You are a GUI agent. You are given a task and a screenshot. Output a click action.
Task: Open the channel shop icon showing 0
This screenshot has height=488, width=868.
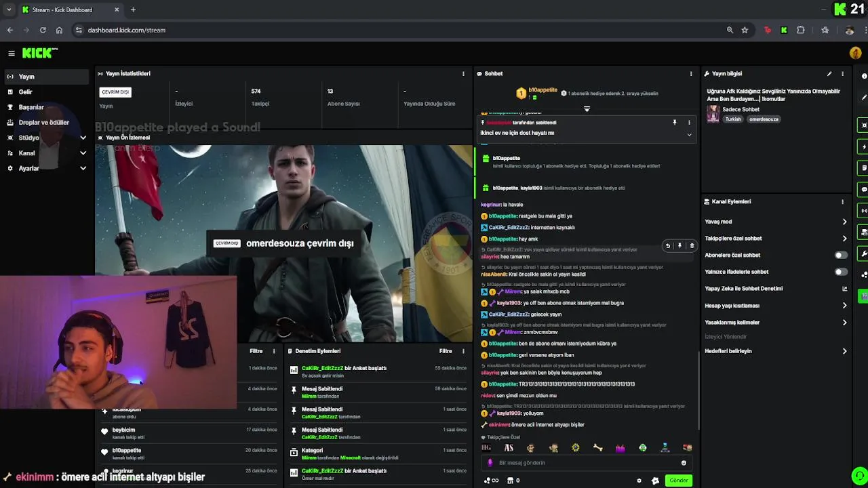point(513,481)
